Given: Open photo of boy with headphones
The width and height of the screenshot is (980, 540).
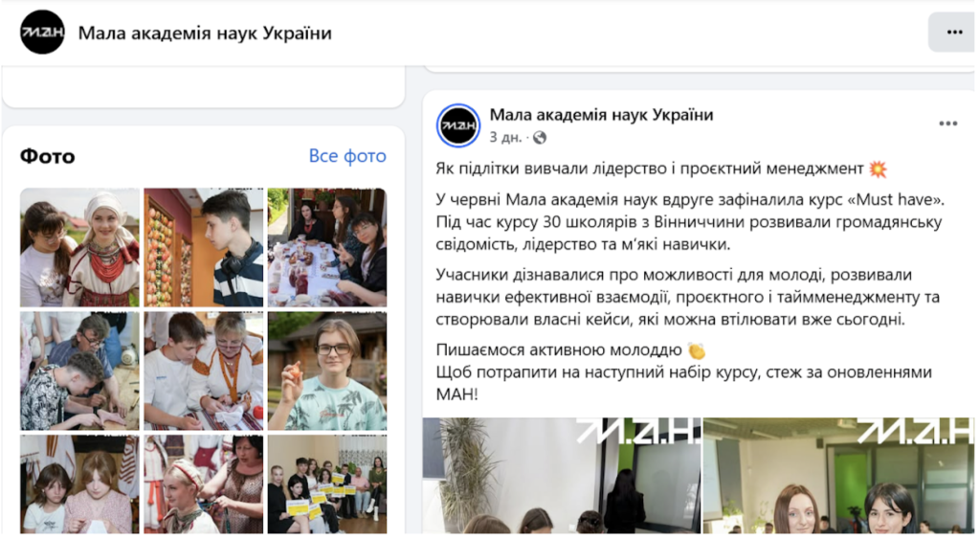Looking at the screenshot, I should pos(203,247).
